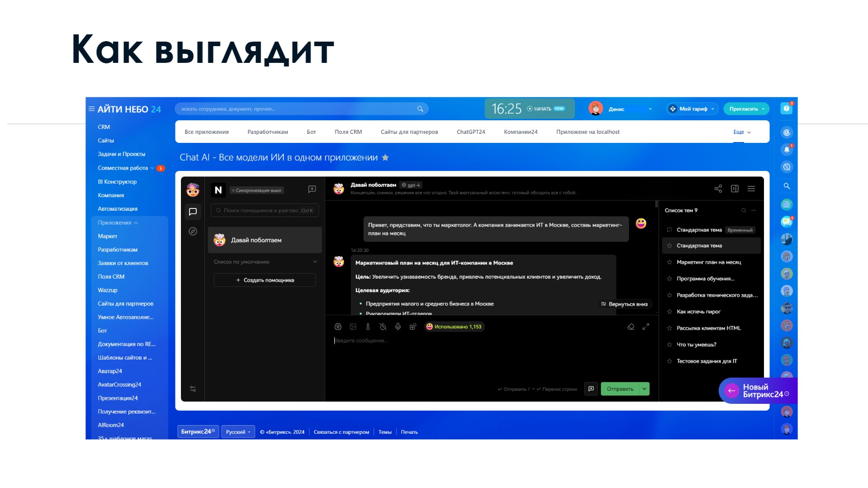Open the 'Темы' footer link

385,432
